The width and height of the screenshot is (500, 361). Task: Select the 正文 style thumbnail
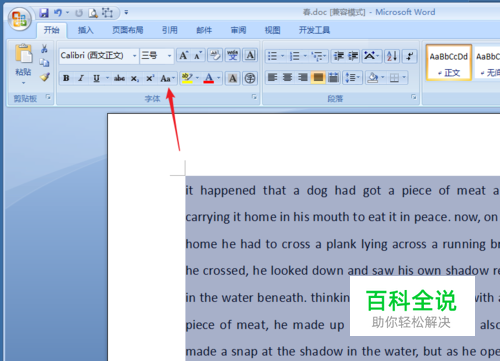point(449,63)
